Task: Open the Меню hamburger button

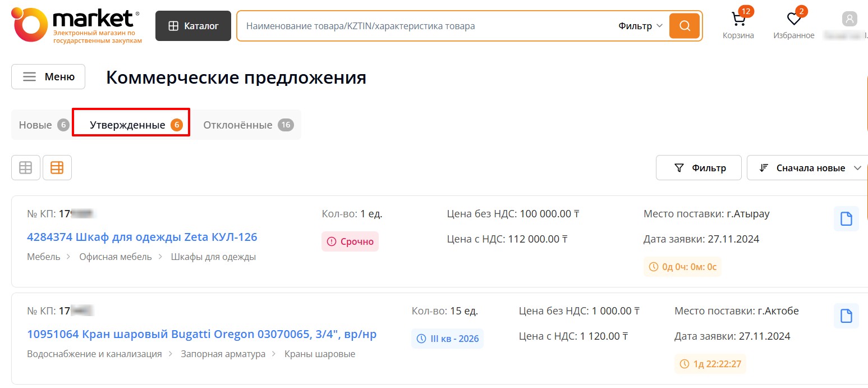Action: click(x=48, y=77)
